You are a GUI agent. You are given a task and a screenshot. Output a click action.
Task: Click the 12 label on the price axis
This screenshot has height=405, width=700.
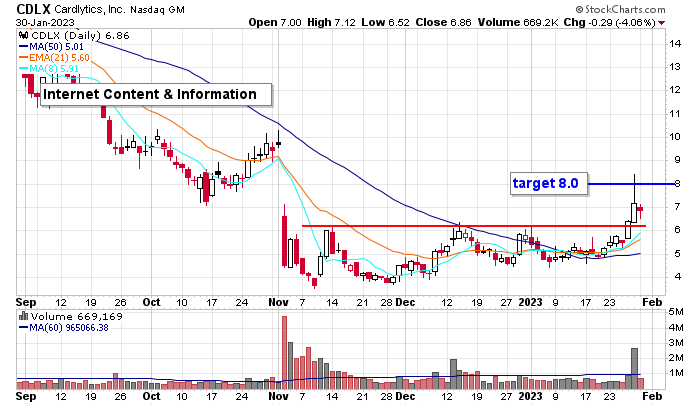675,90
